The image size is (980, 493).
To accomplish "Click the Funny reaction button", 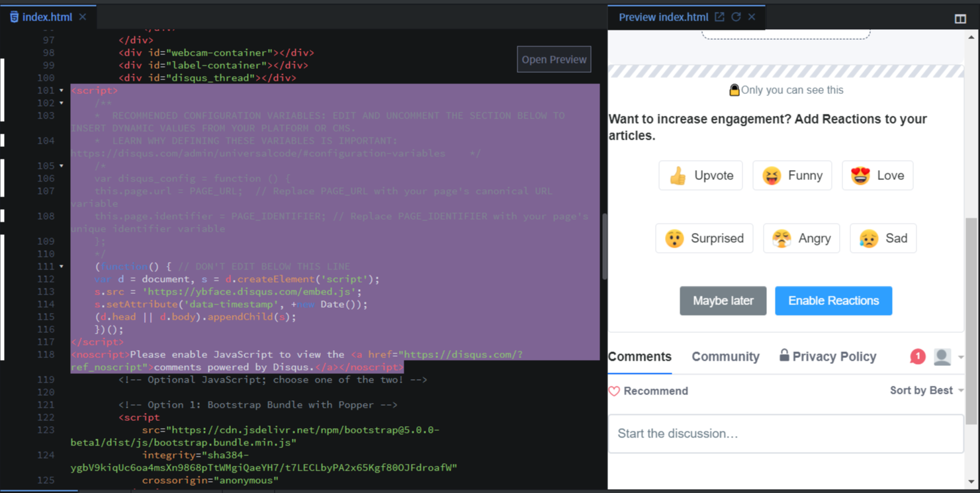I will (x=792, y=175).
